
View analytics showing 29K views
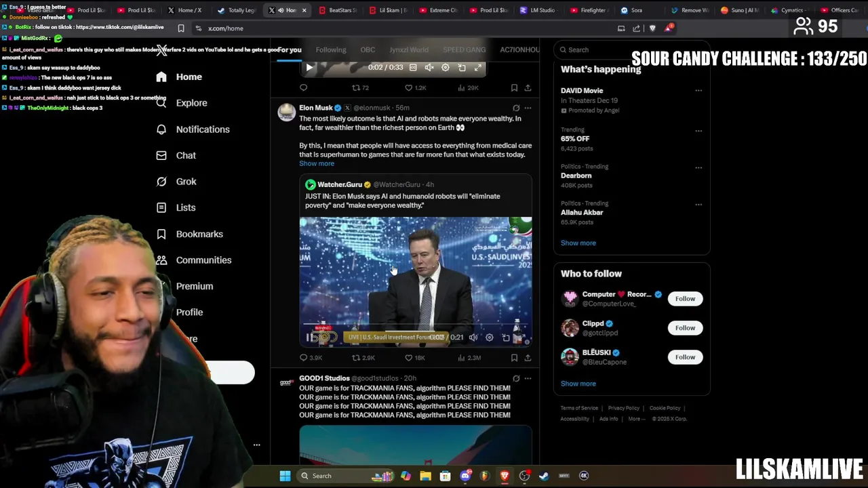coord(469,87)
